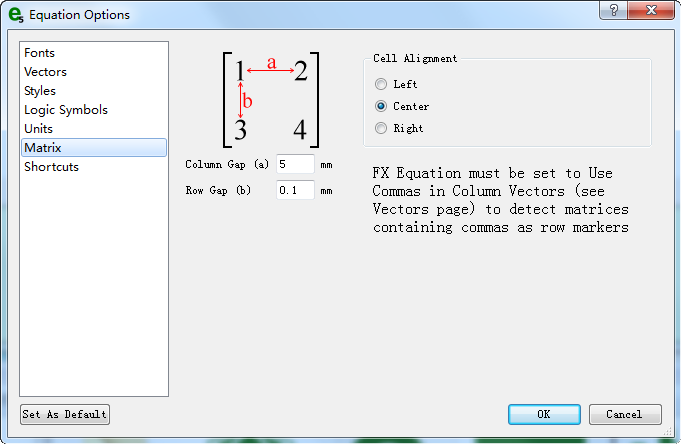Click the title bar Help question mark
This screenshot has height=445, width=682.
[613, 11]
